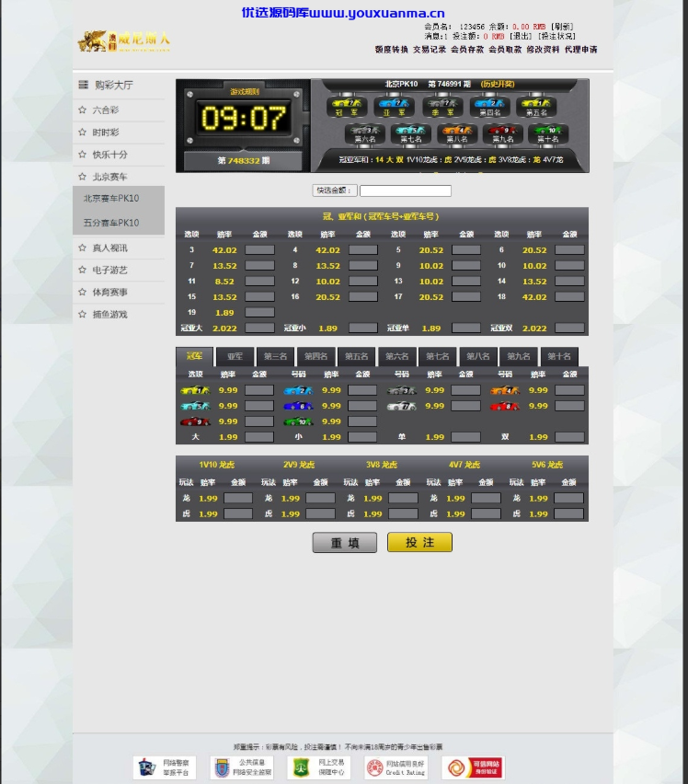The width and height of the screenshot is (688, 784).
Task: Click the 退出 logout link
Action: click(520, 36)
